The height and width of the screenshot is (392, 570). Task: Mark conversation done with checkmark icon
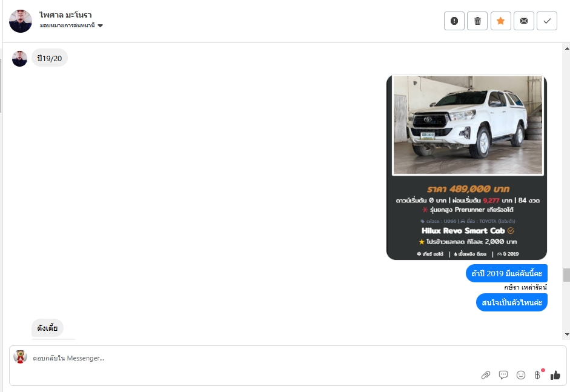(x=547, y=21)
